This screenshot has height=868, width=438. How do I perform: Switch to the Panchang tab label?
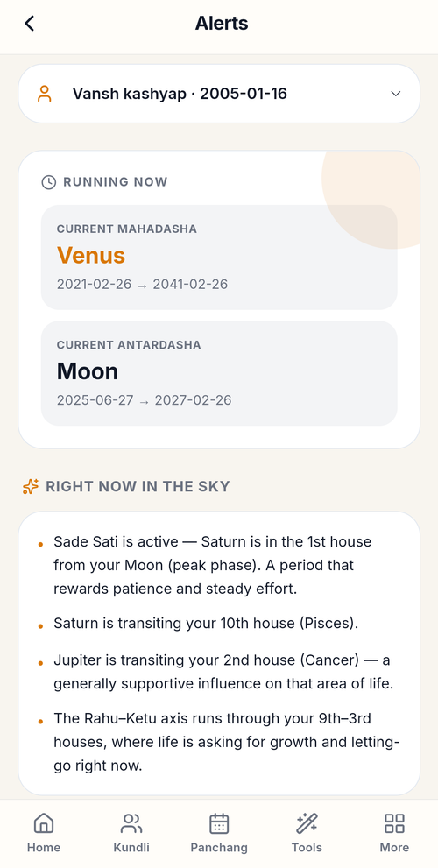(219, 848)
